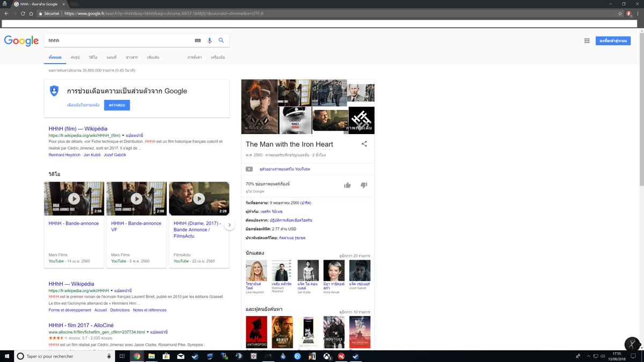The width and height of the screenshot is (644, 362).
Task: Switch to the news search tab
Action: coord(131,57)
